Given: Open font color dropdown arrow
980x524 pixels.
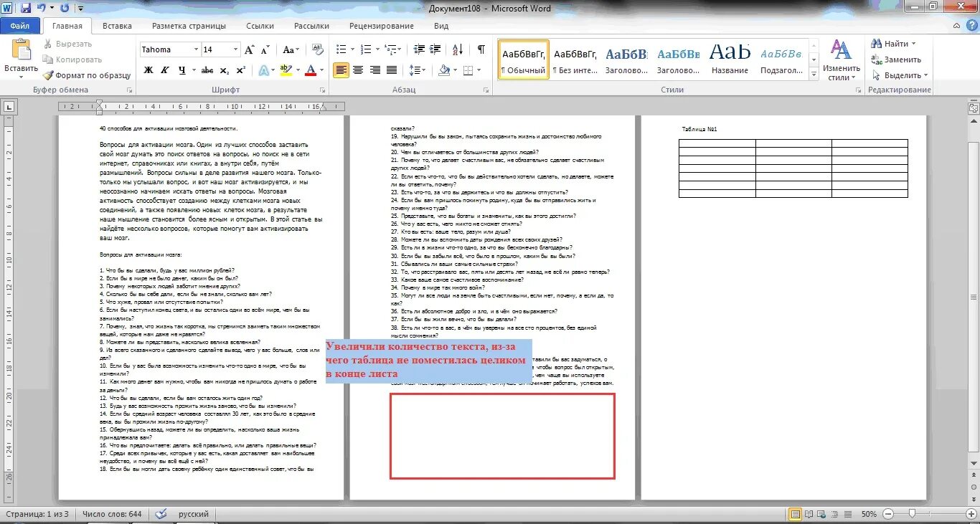Looking at the screenshot, I should coord(321,70).
